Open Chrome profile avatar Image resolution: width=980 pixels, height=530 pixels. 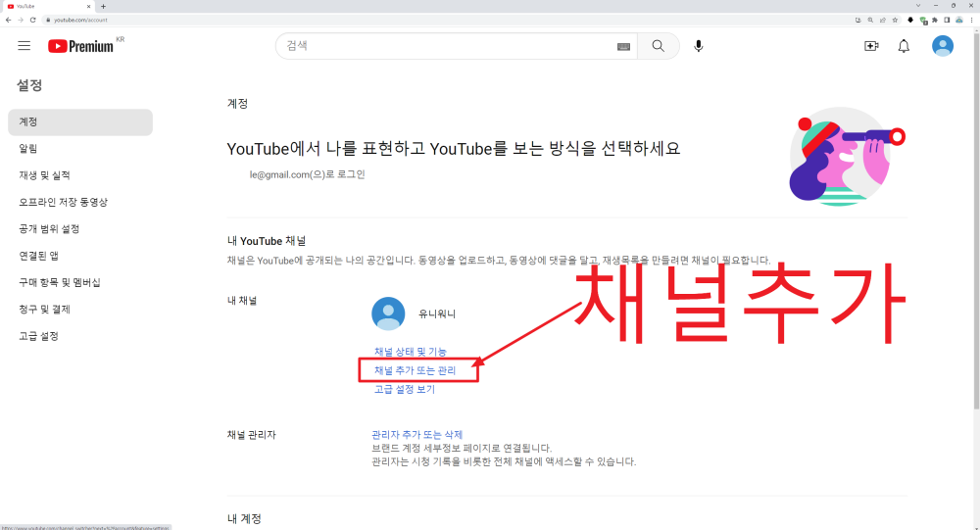(x=958, y=20)
